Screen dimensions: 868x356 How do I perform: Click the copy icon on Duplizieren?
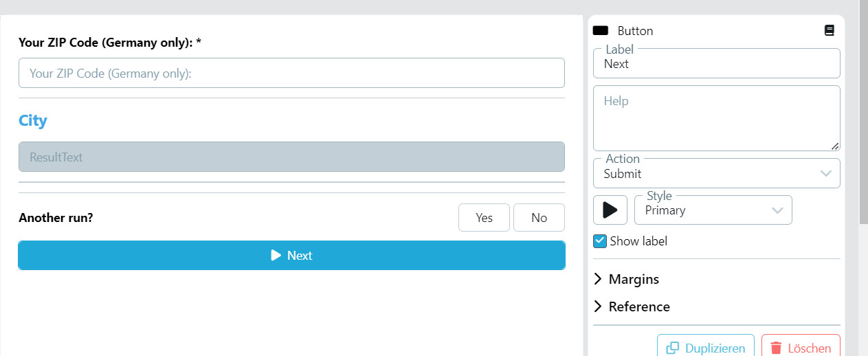click(673, 348)
